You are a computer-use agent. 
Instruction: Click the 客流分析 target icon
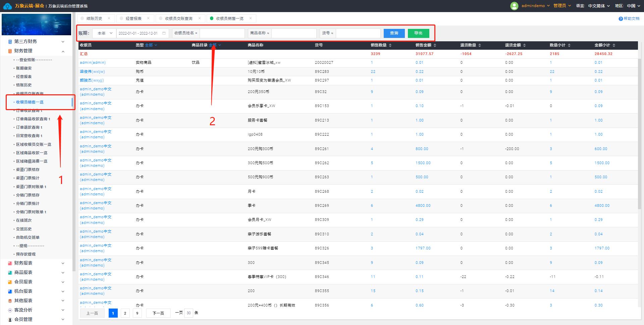pos(10,310)
